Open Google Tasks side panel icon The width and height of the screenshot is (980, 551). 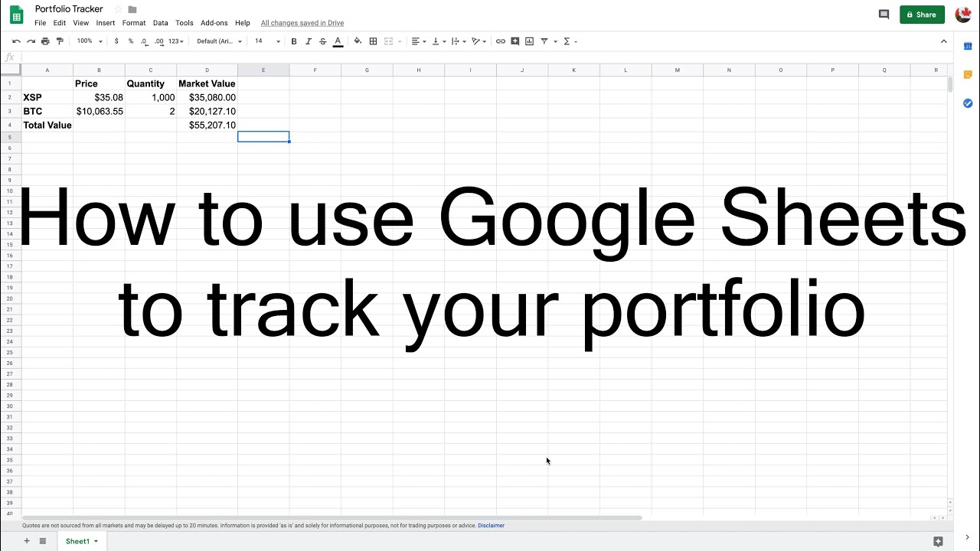[968, 103]
